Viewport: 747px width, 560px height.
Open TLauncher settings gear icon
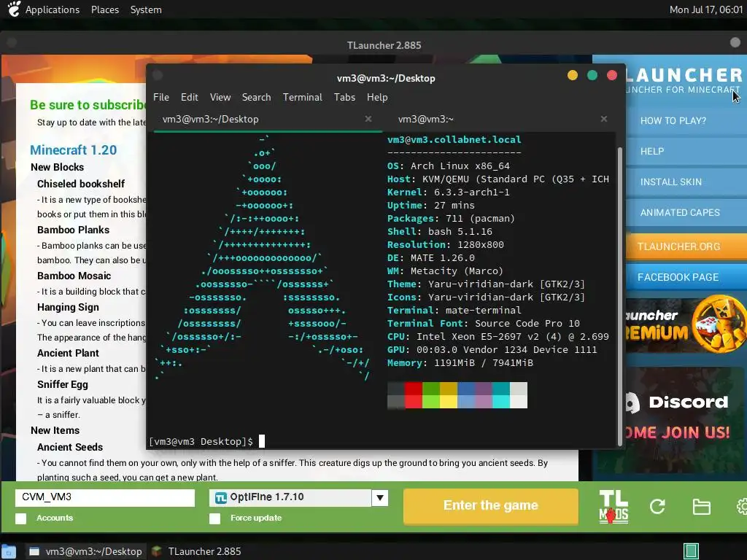pyautogui.click(x=741, y=506)
